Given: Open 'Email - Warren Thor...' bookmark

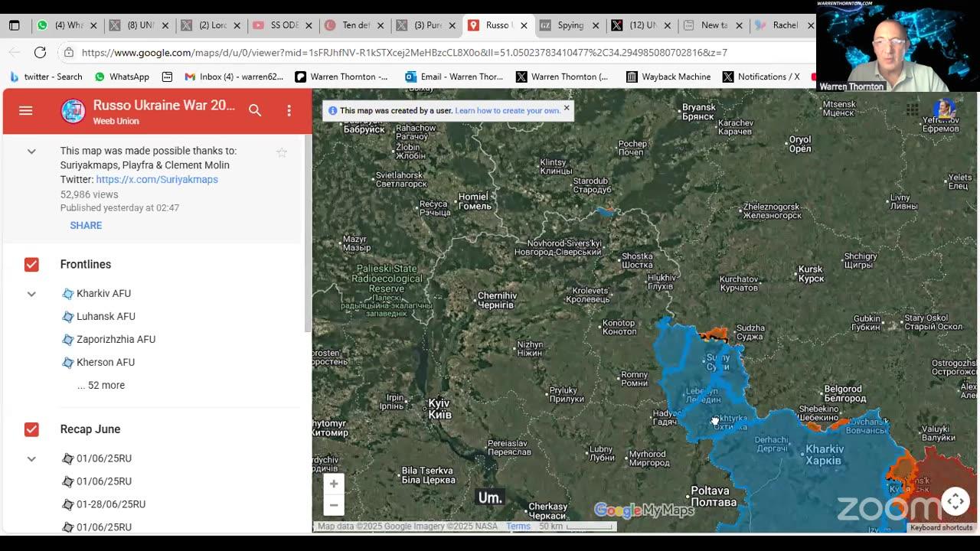Looking at the screenshot, I should 454,77.
